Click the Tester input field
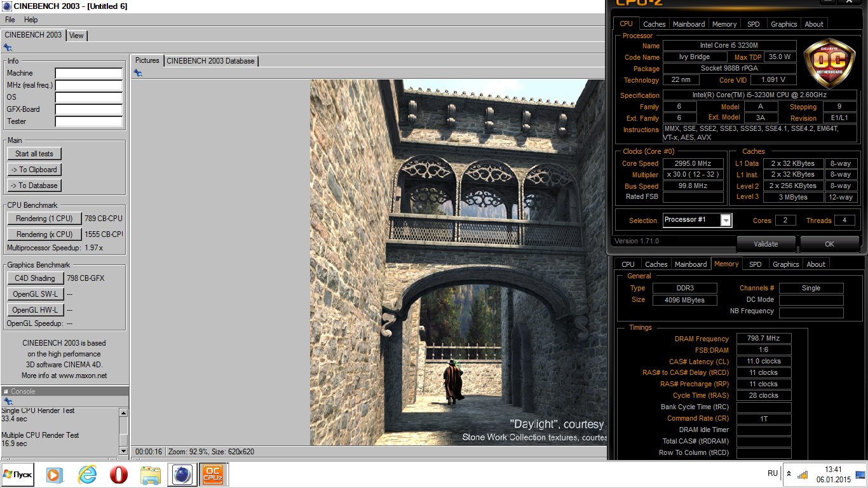 point(89,121)
